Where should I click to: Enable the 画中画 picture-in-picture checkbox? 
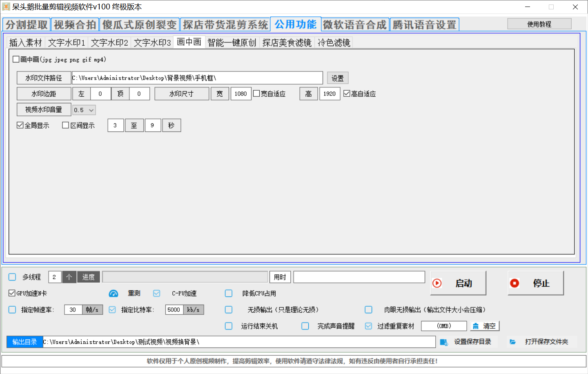16,59
